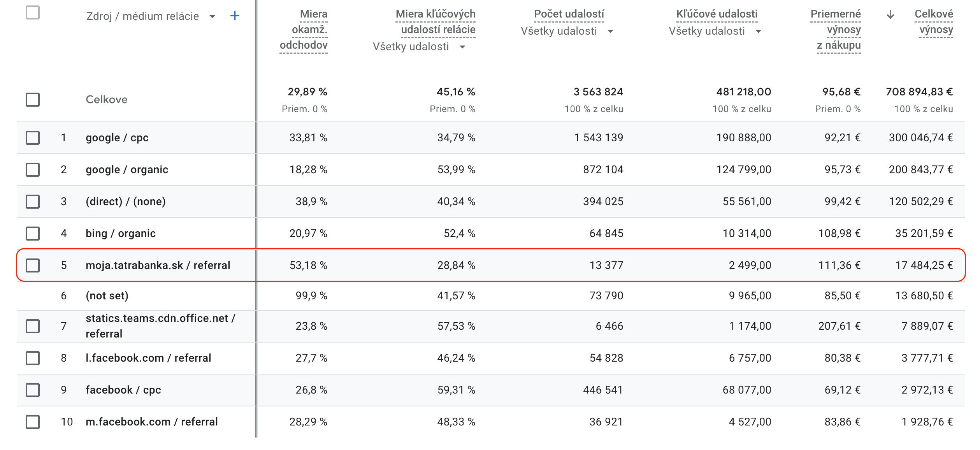The height and width of the screenshot is (450, 980).
Task: Select the google / organic row checkbox
Action: pyautogui.click(x=33, y=170)
